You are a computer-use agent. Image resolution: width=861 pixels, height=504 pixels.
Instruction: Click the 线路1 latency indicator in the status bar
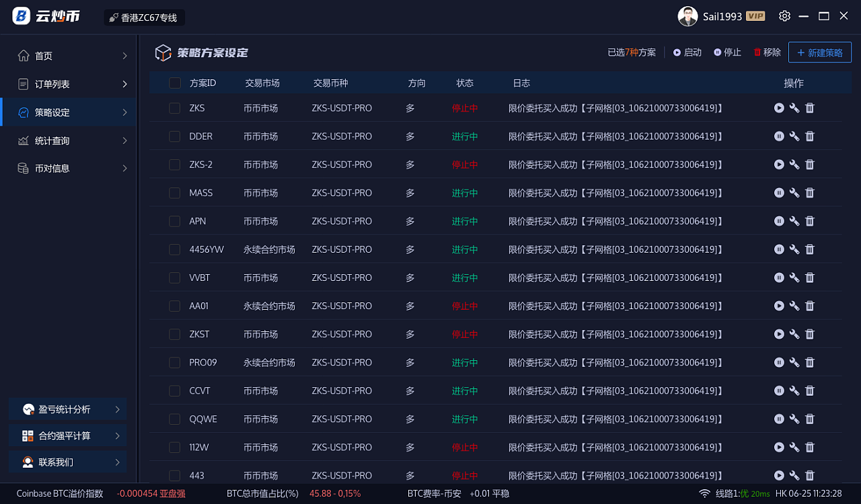(735, 493)
